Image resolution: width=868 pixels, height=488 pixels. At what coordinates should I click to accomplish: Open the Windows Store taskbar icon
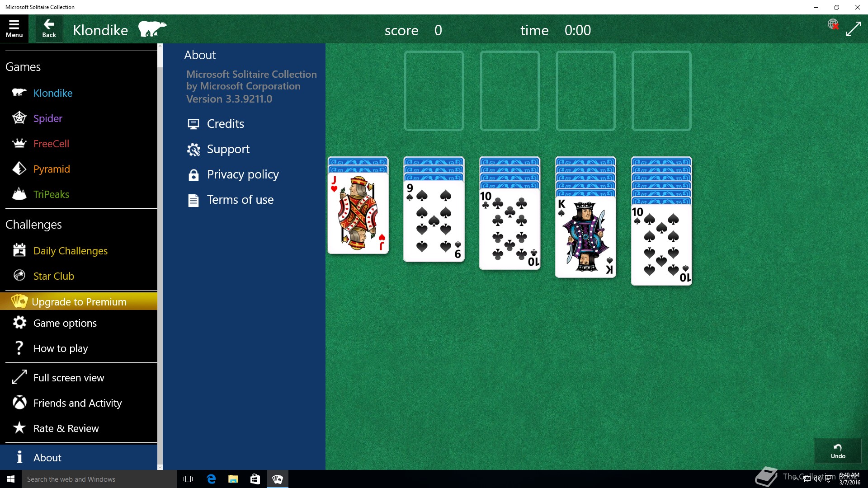point(255,479)
